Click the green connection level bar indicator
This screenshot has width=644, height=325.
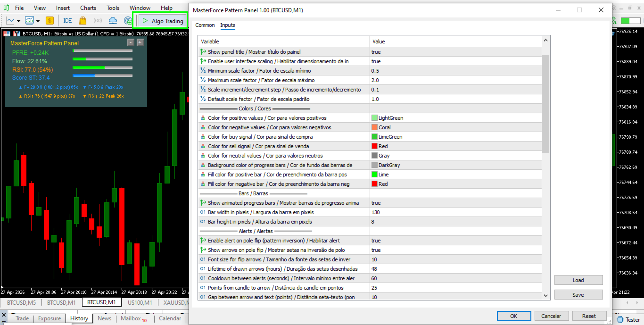pos(631,21)
